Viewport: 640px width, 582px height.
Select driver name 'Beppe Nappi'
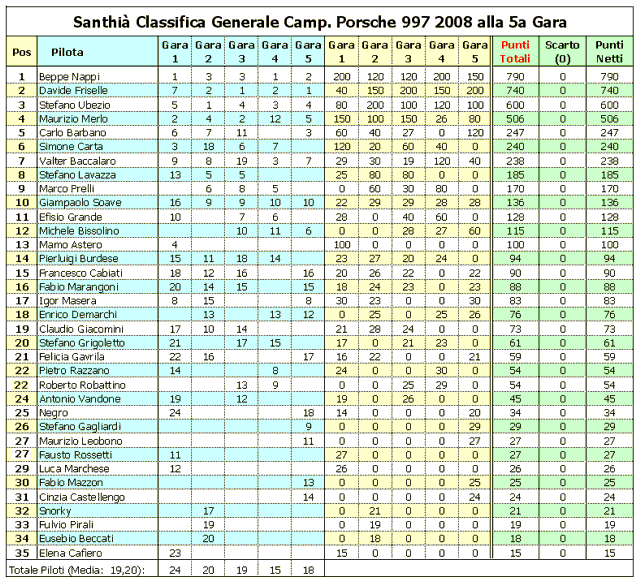(69, 77)
